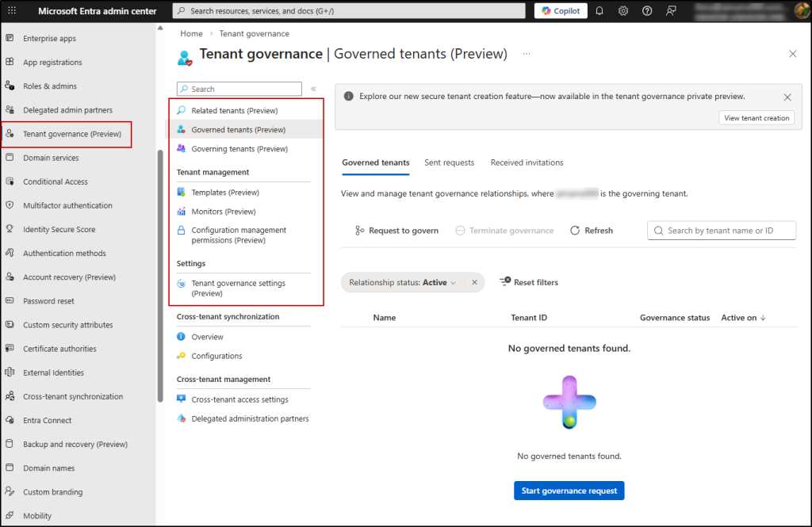
Task: Click the View tenant creation button
Action: point(756,118)
